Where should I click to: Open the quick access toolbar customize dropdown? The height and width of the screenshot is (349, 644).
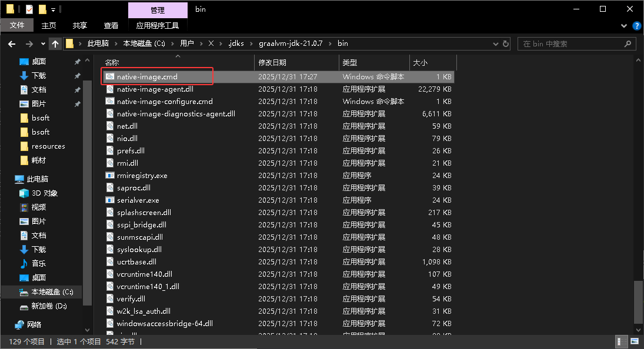(x=53, y=9)
